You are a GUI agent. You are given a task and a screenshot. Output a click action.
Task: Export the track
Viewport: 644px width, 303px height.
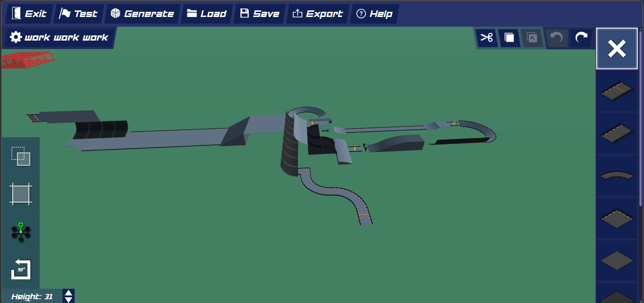pyautogui.click(x=318, y=14)
